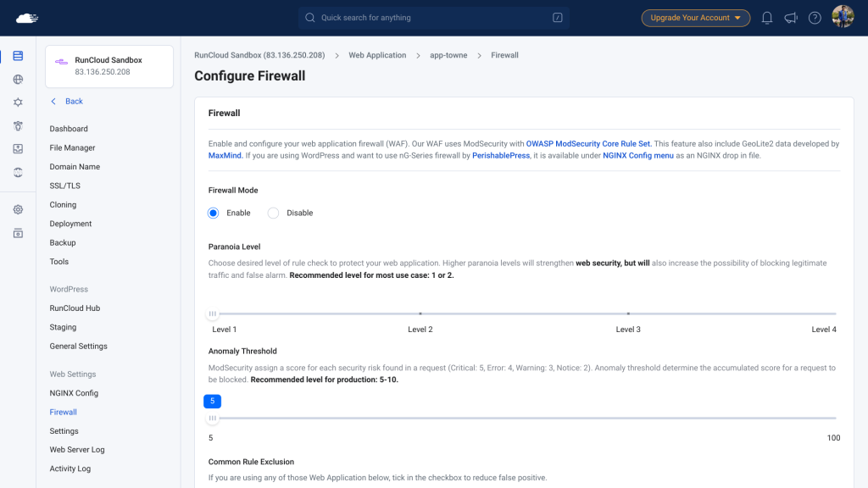Open the NGINX Config menu link
The image size is (868, 488).
click(638, 156)
